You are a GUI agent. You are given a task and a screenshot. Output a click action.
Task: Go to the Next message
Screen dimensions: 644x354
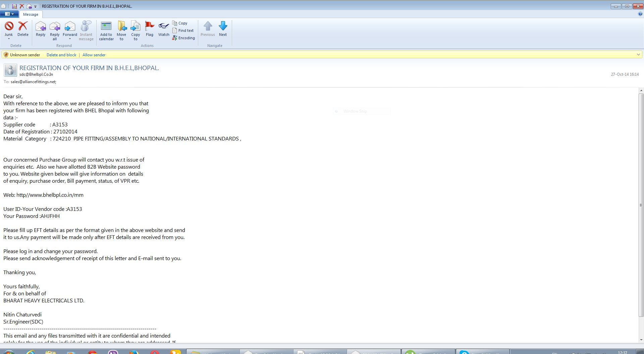click(x=223, y=29)
